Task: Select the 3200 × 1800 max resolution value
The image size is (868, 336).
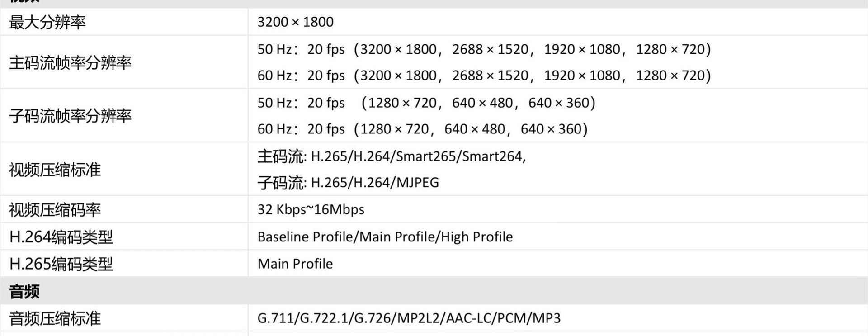Action: click(295, 22)
